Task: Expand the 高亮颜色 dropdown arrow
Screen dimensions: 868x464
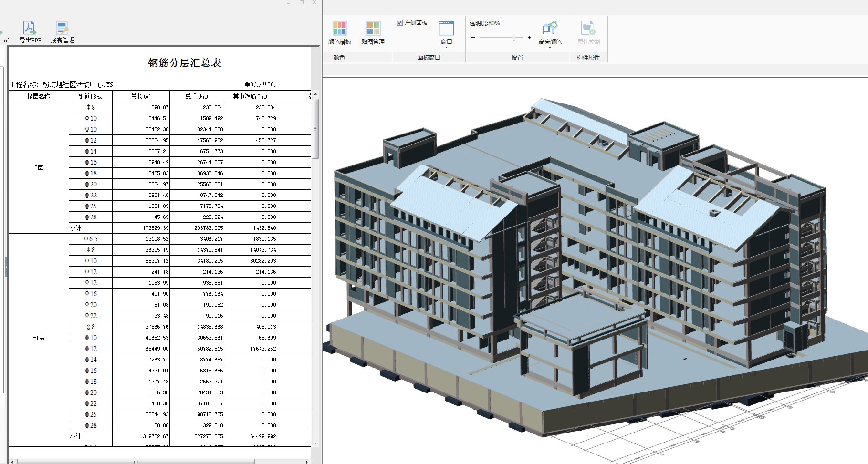Action: pos(550,48)
